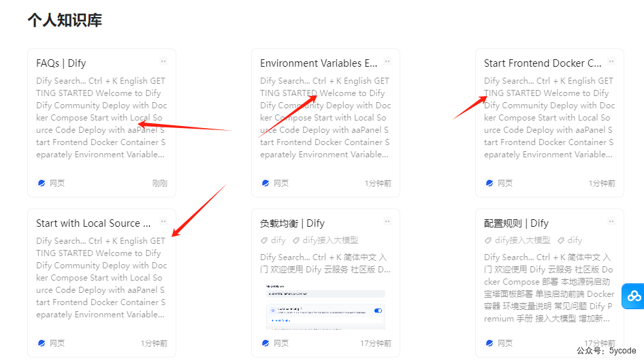Open the more-options menu on Start with Local Source card
The image size is (644, 363).
(163, 221)
